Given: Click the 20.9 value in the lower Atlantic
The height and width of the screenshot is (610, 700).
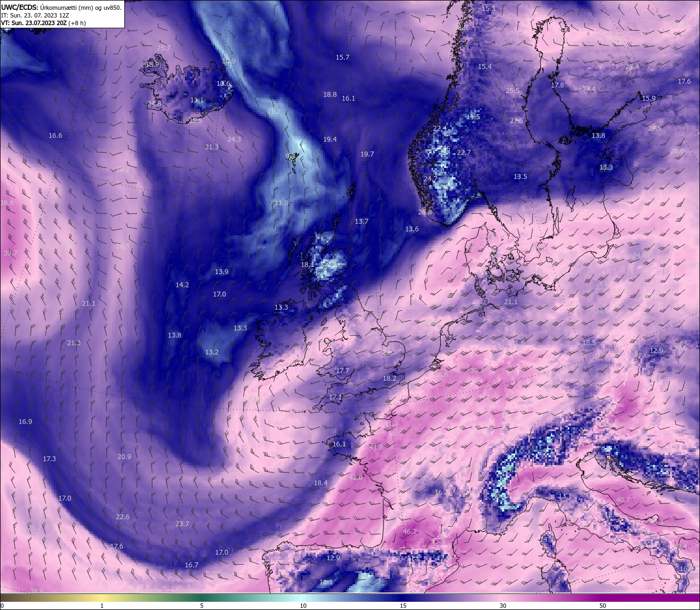Looking at the screenshot, I should coord(124,457).
